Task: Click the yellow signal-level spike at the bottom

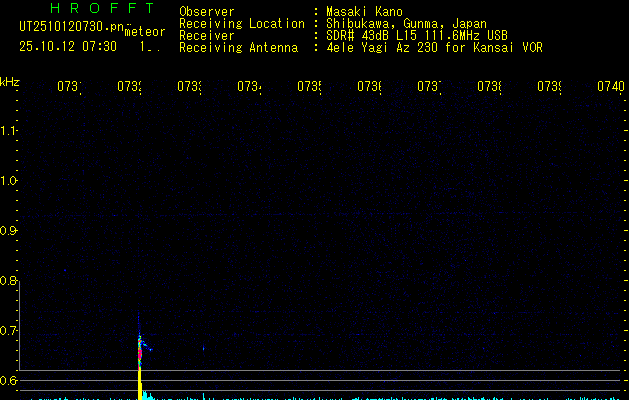Action: point(140,385)
